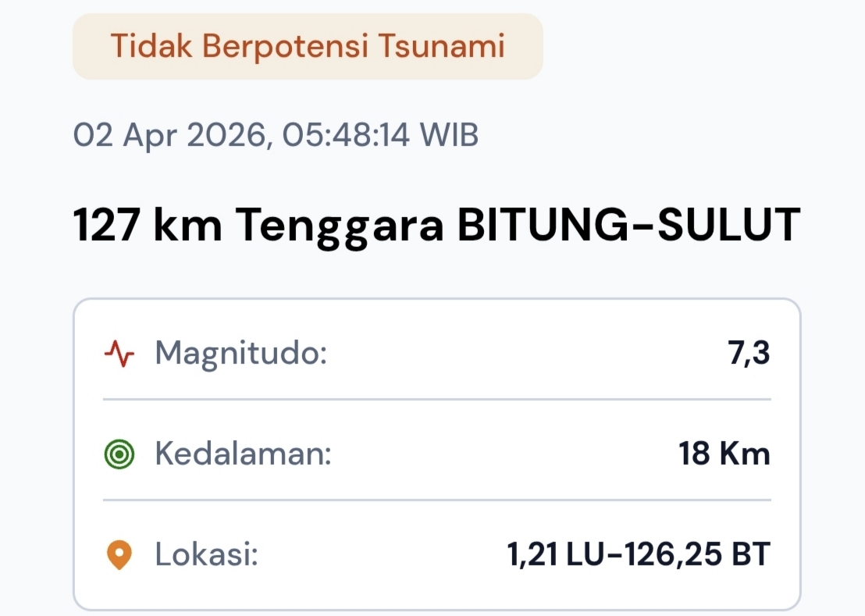Click the time 05:48:14 WIB
This screenshot has width=865, height=616.
[x=381, y=136]
